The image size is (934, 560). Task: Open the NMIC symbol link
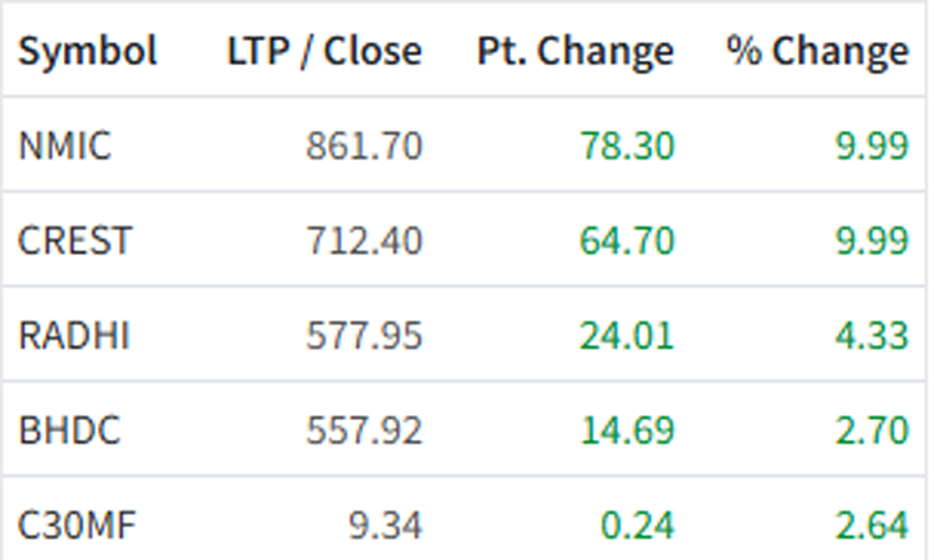tap(65, 146)
